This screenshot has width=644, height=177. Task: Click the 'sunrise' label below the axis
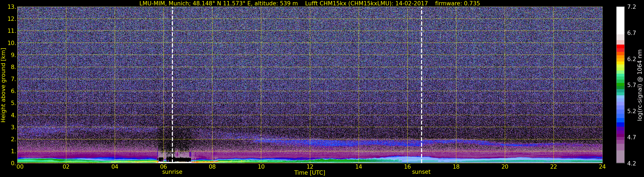coord(172,172)
